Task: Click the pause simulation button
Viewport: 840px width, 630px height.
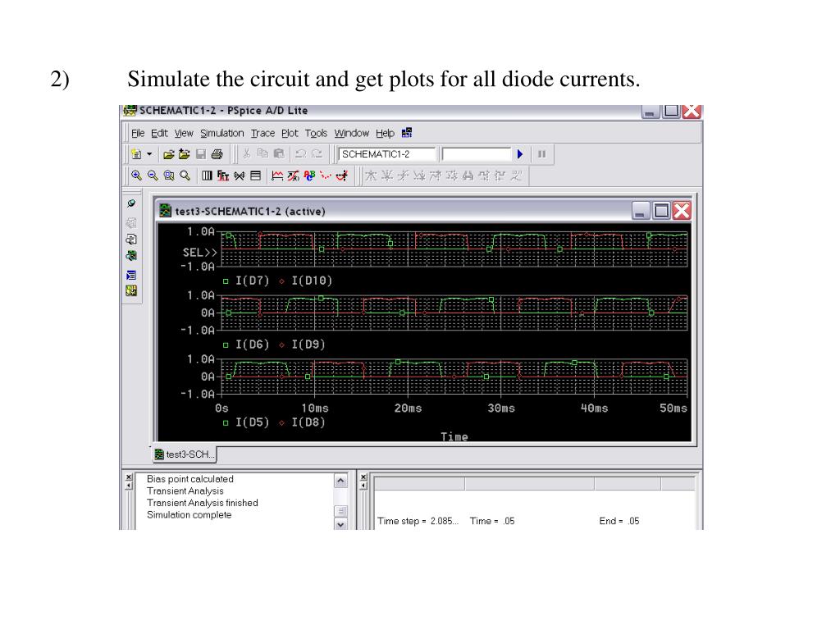Action: pyautogui.click(x=542, y=154)
